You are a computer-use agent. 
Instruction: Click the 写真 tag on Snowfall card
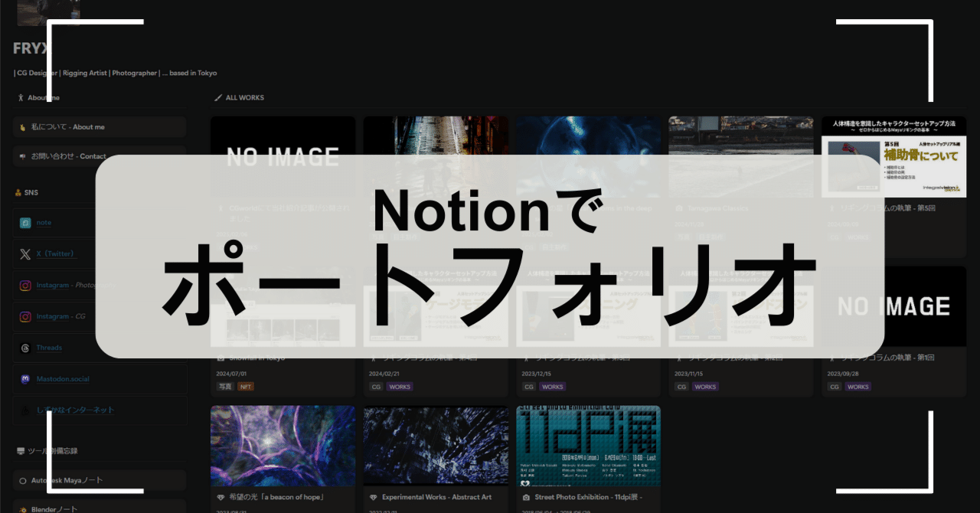[224, 386]
